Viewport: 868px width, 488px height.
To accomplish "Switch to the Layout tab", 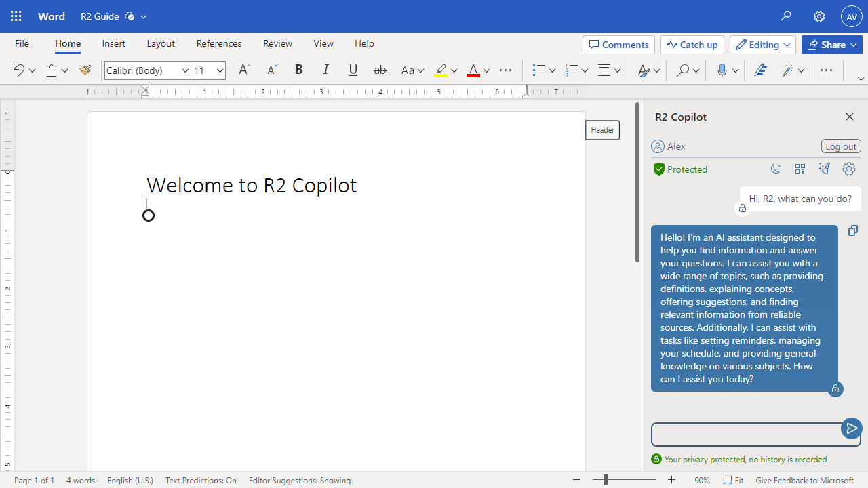I will (x=161, y=43).
